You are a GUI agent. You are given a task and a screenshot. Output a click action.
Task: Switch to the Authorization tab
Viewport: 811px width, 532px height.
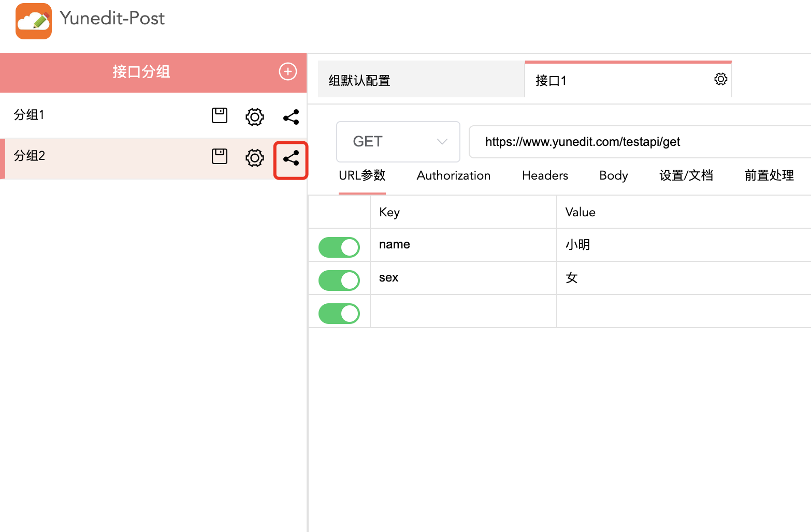[x=453, y=176]
